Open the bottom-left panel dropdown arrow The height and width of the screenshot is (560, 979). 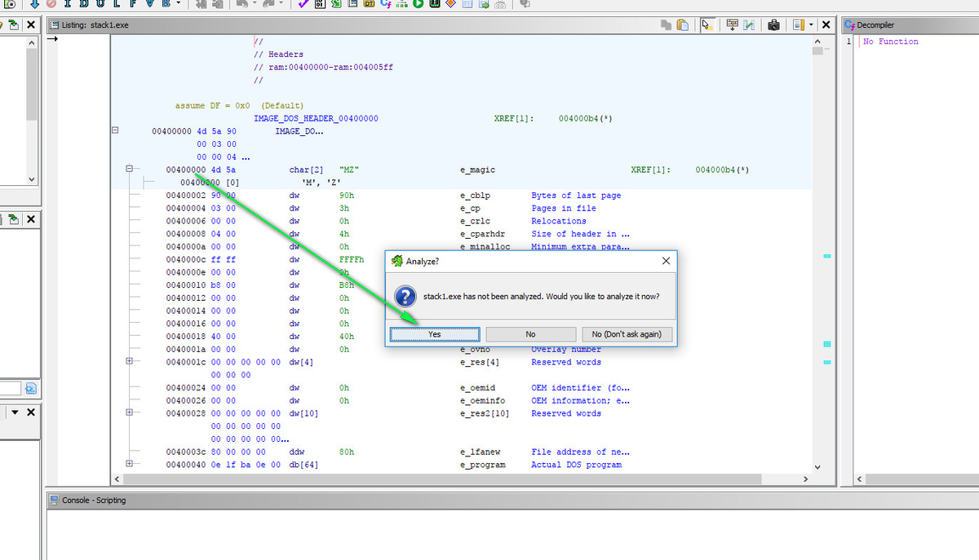14,412
